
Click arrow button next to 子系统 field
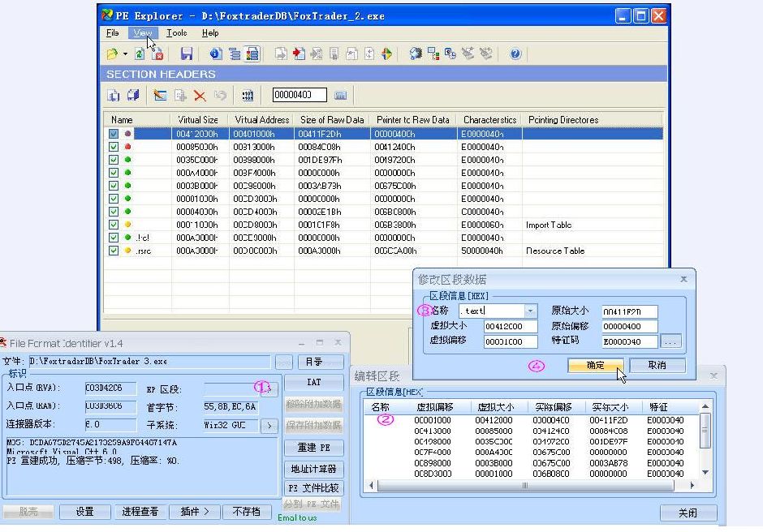[269, 426]
